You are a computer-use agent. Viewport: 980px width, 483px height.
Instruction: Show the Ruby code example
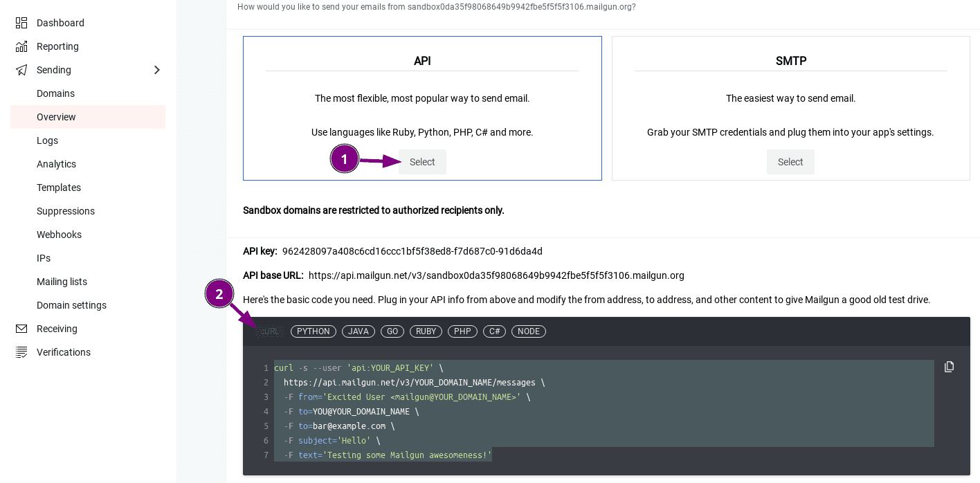[426, 331]
